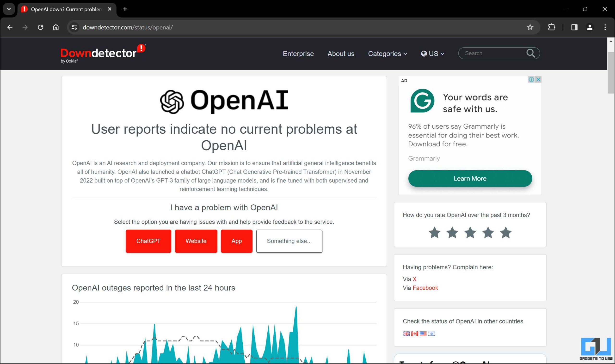Rate OpenAI one star
The height and width of the screenshot is (364, 615).
coord(435,233)
